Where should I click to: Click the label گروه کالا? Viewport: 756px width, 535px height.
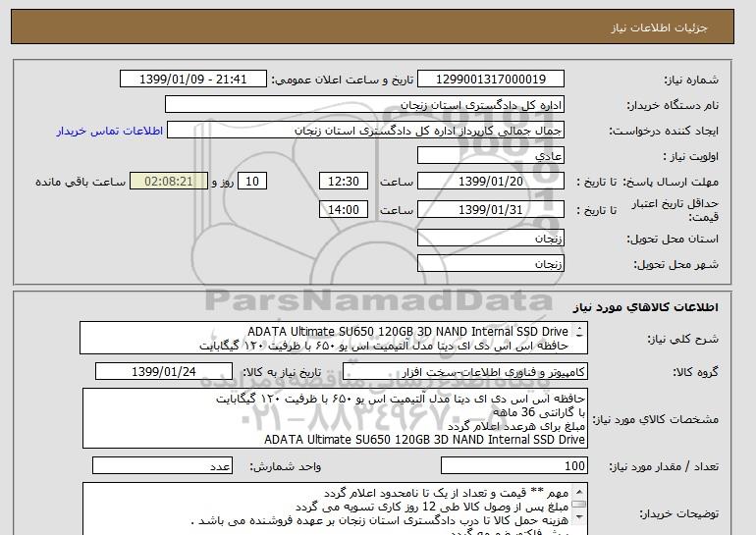tap(696, 372)
